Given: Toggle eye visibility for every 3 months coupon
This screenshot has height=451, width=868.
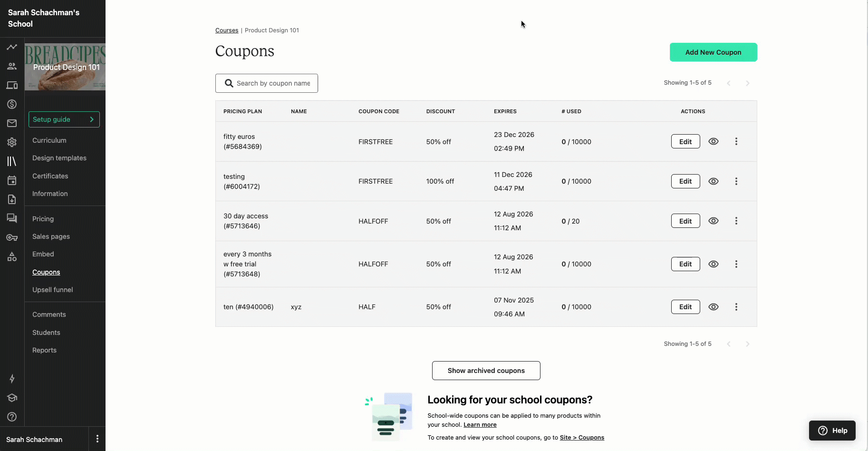Looking at the screenshot, I should click(x=714, y=264).
